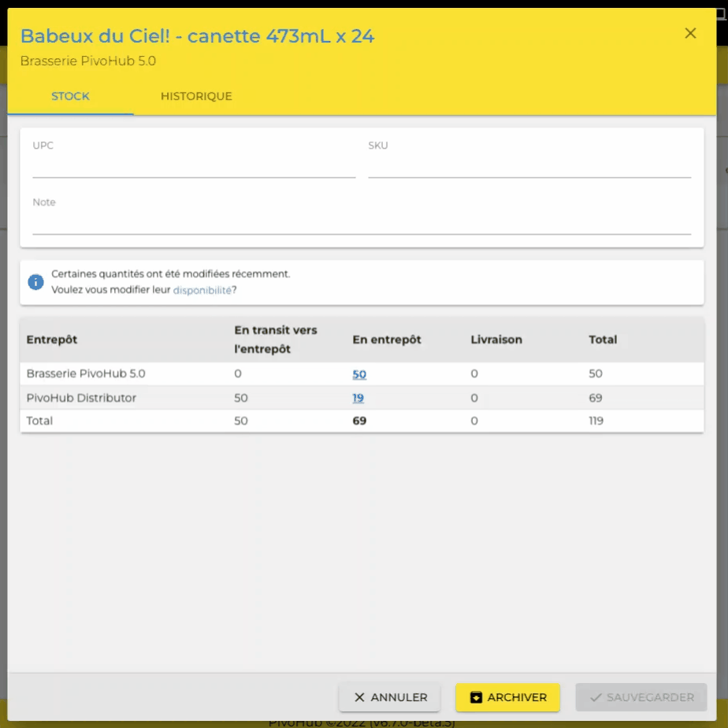This screenshot has width=728, height=728.
Task: Click into the Note field
Action: (362, 223)
